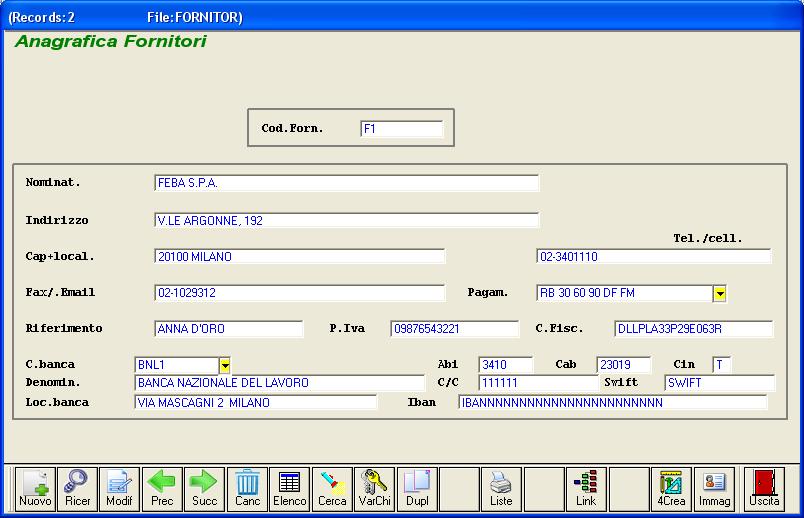This screenshot has width=804, height=518.
Task: Click the VarChi keys icon
Action: (x=375, y=489)
